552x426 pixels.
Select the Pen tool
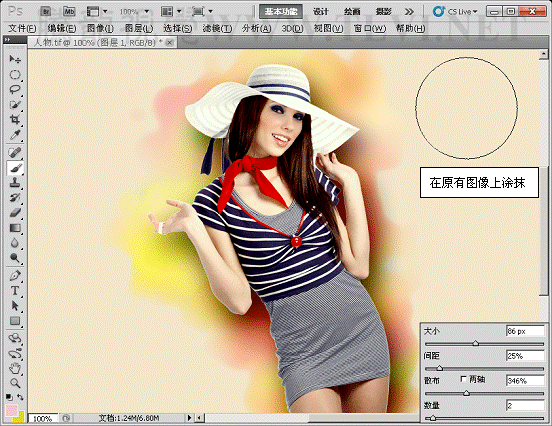tap(15, 275)
